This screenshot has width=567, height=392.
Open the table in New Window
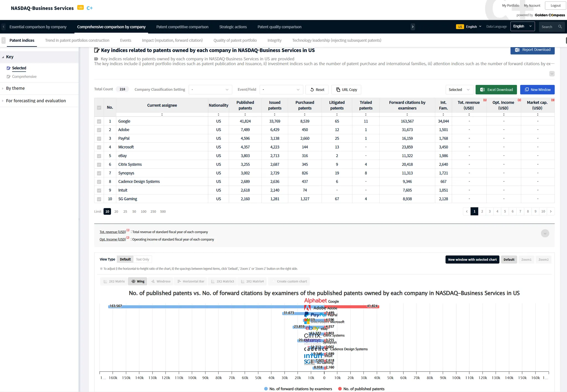point(537,90)
